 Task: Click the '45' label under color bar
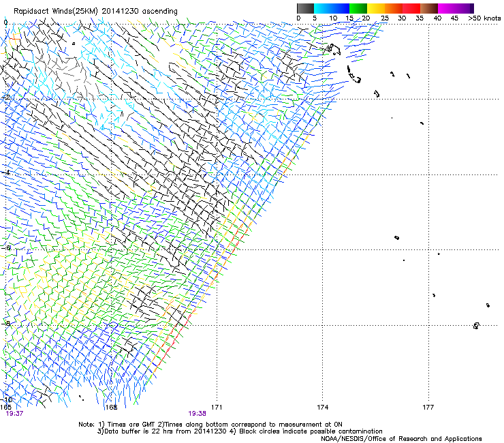[454, 18]
